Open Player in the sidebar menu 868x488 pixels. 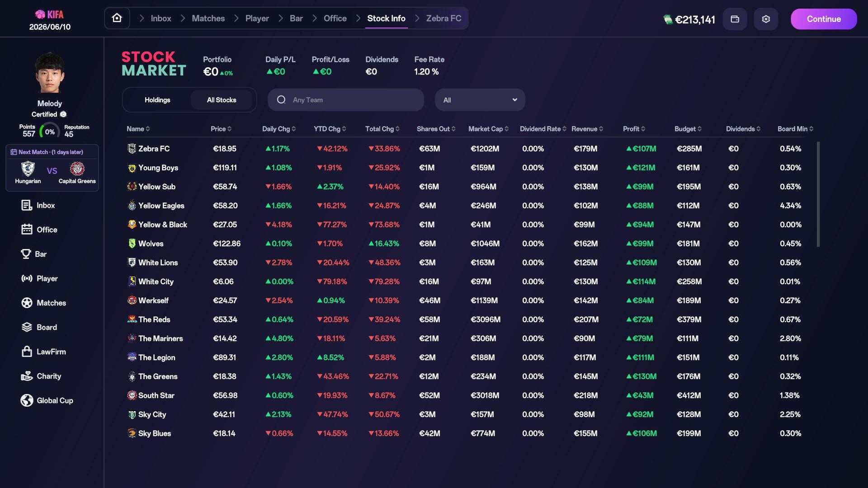[39, 278]
